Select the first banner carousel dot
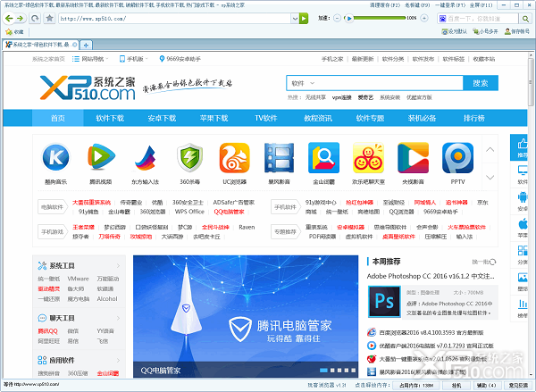This screenshot has width=536, height=392. (323, 371)
